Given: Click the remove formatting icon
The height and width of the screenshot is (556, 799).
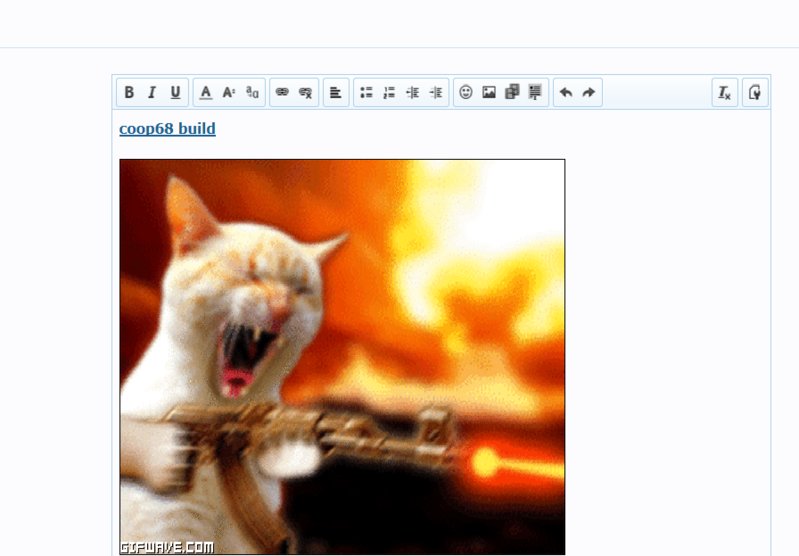Looking at the screenshot, I should click(725, 93).
